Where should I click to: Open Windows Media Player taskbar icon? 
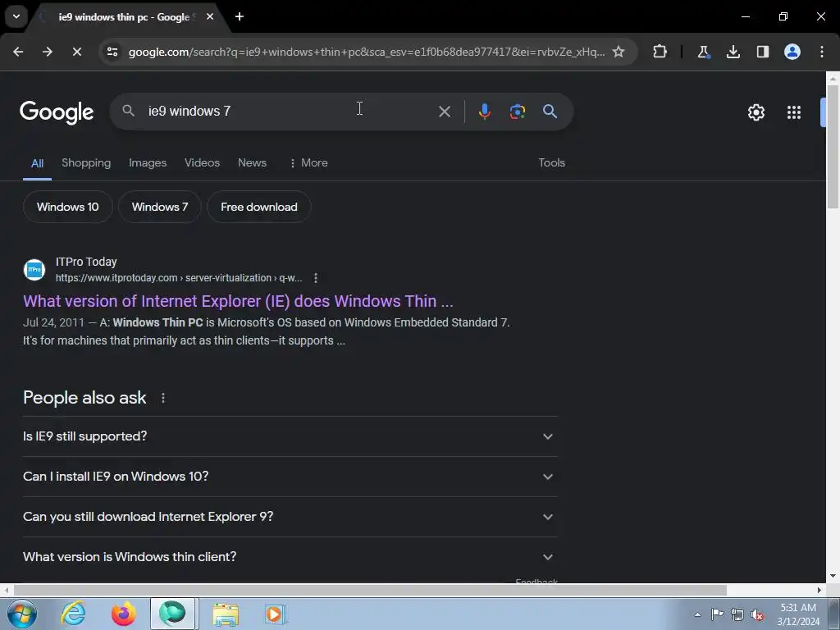276,614
